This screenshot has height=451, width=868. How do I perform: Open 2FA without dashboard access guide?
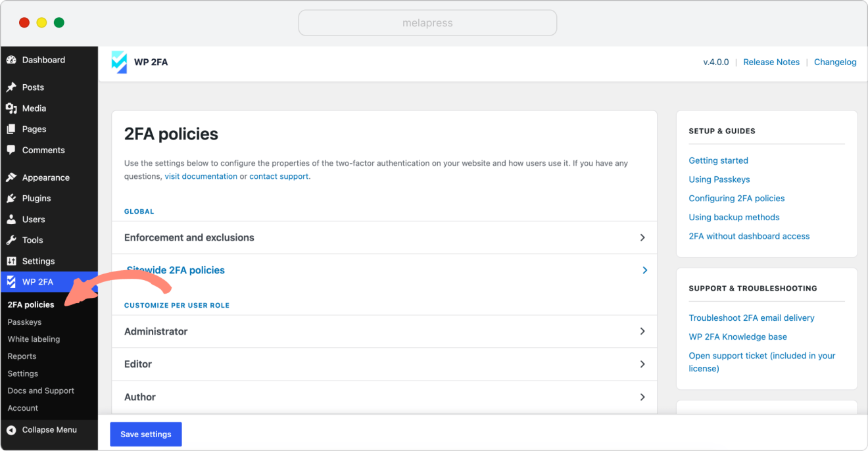(x=749, y=237)
